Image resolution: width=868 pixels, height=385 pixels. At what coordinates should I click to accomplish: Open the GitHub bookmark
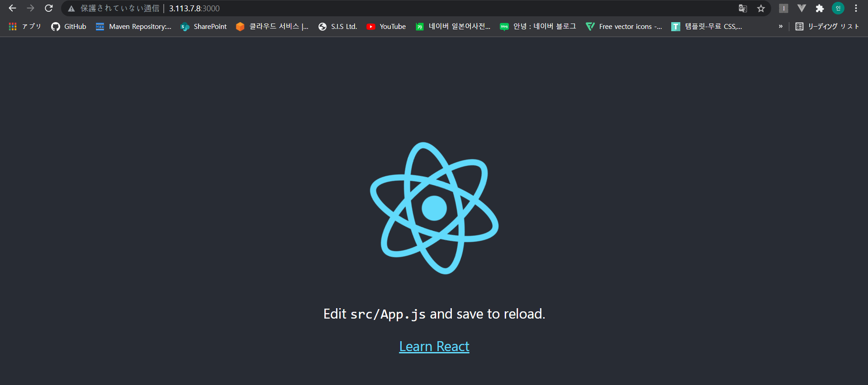pyautogui.click(x=69, y=27)
